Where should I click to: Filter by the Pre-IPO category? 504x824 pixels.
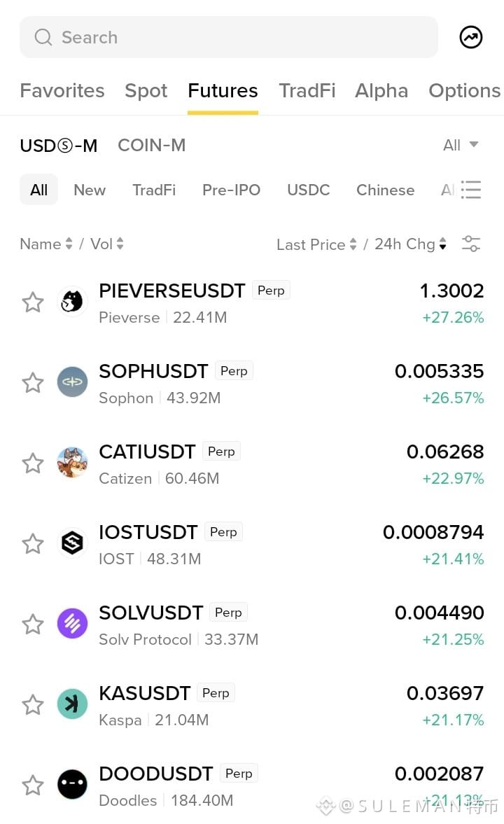pos(231,190)
